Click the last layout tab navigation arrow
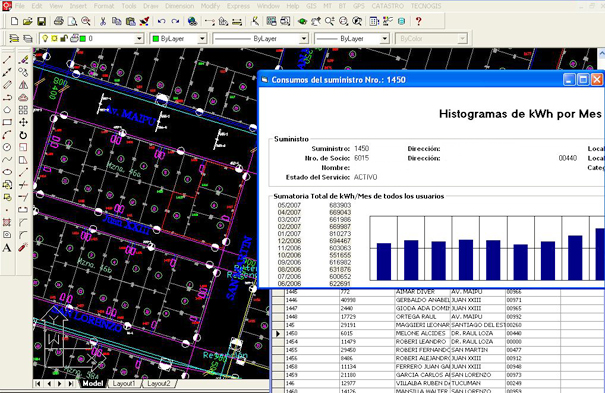605x393 pixels. (71, 383)
